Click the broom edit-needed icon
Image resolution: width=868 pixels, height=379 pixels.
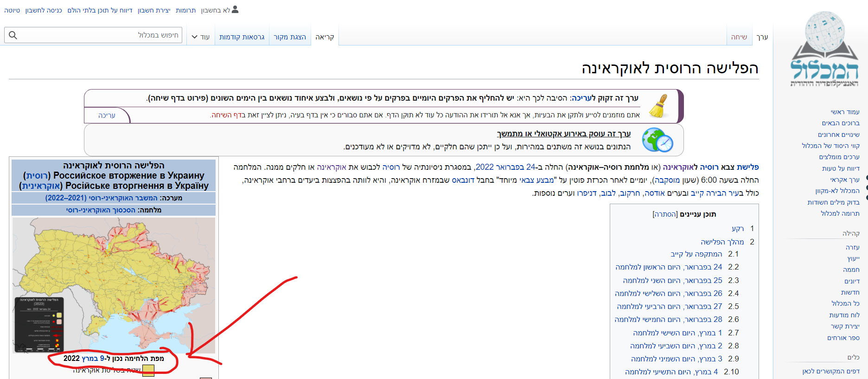659,106
